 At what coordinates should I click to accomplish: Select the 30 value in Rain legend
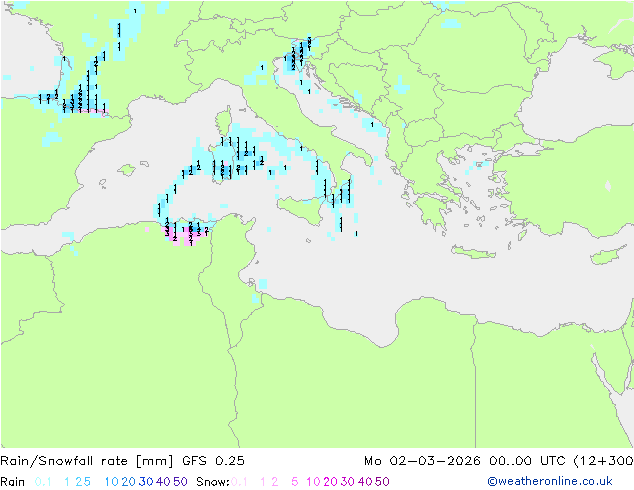coord(146,482)
